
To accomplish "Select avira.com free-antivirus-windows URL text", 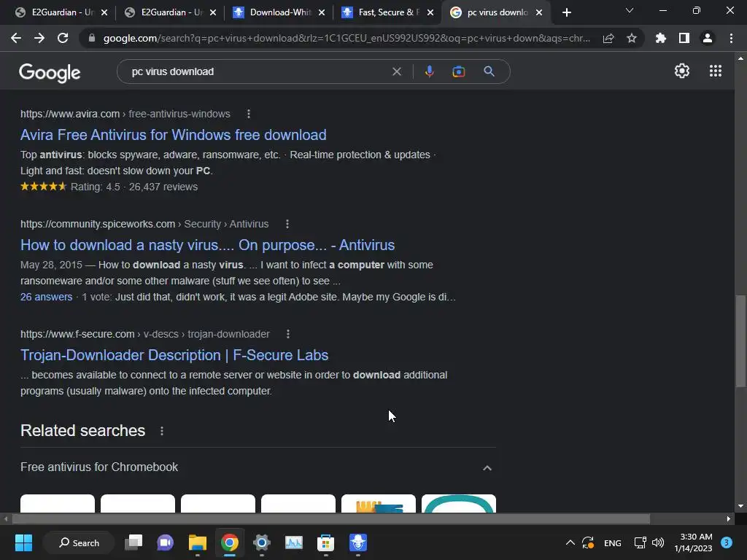I will click(x=125, y=114).
